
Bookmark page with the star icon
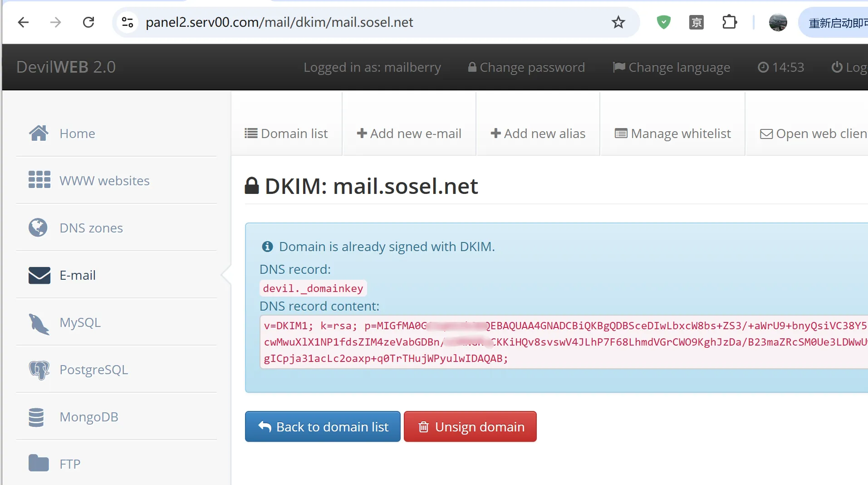(x=618, y=22)
